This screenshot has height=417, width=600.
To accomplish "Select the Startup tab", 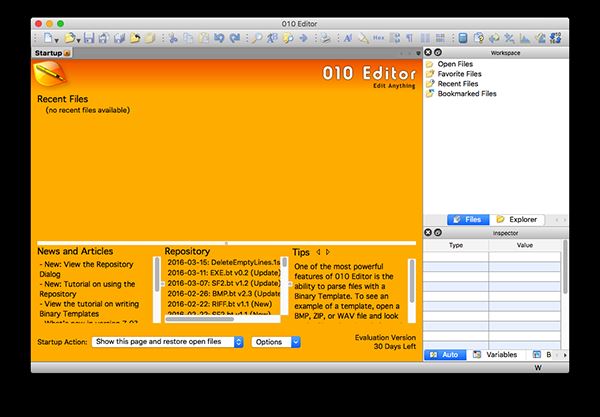I will click(52, 53).
